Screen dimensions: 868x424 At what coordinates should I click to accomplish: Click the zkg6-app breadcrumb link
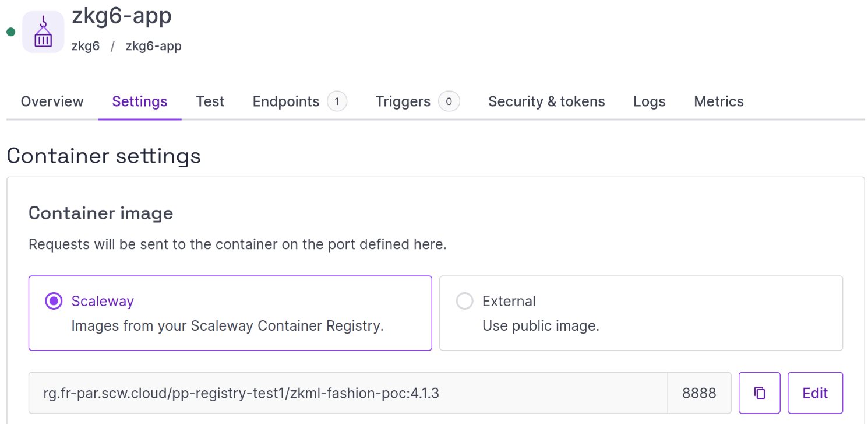(x=153, y=46)
